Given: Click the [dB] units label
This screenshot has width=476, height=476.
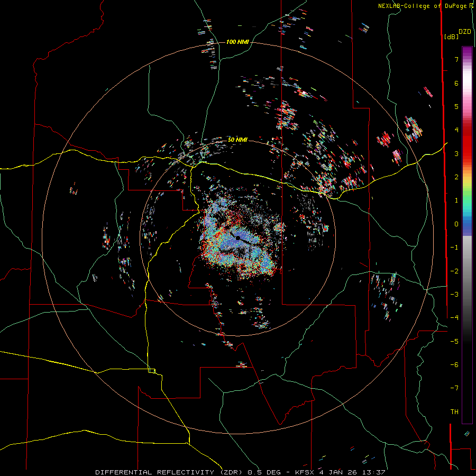Looking at the screenshot, I should click(452, 36).
